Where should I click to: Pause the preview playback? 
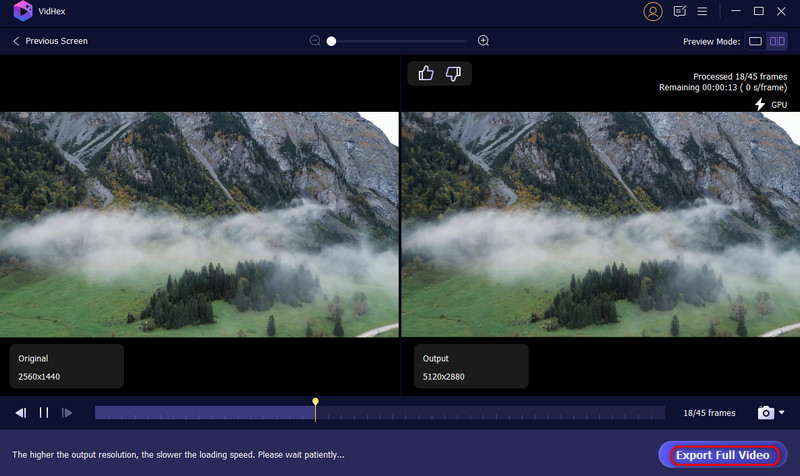tap(44, 412)
